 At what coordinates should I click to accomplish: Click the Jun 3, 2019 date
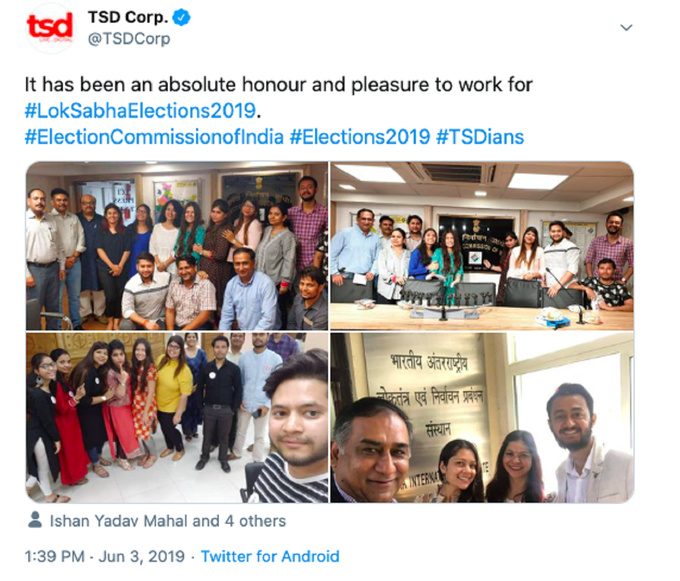coord(141,556)
